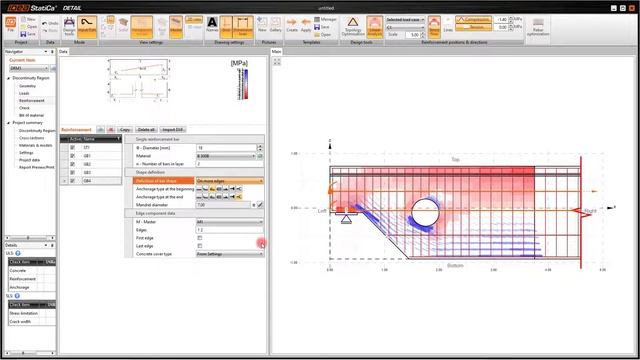Collapse the Project summary tree node
The image size is (640, 360).
(x=9, y=122)
